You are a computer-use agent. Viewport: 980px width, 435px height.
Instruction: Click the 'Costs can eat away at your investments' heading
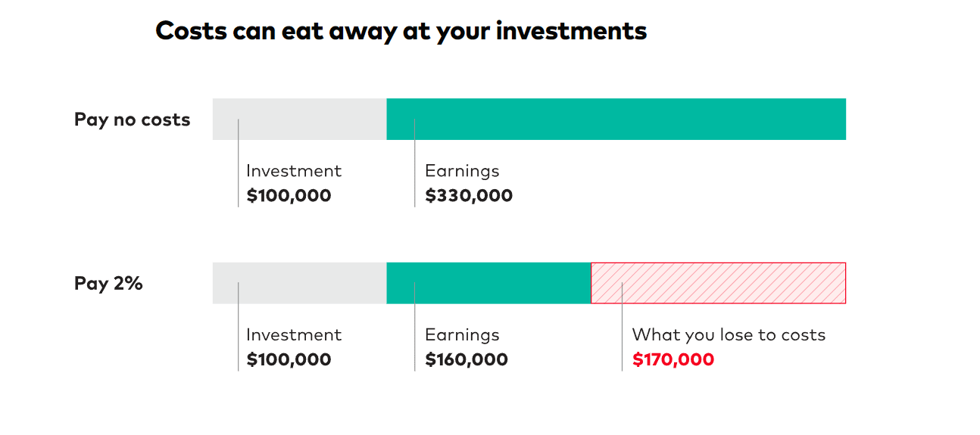(401, 31)
